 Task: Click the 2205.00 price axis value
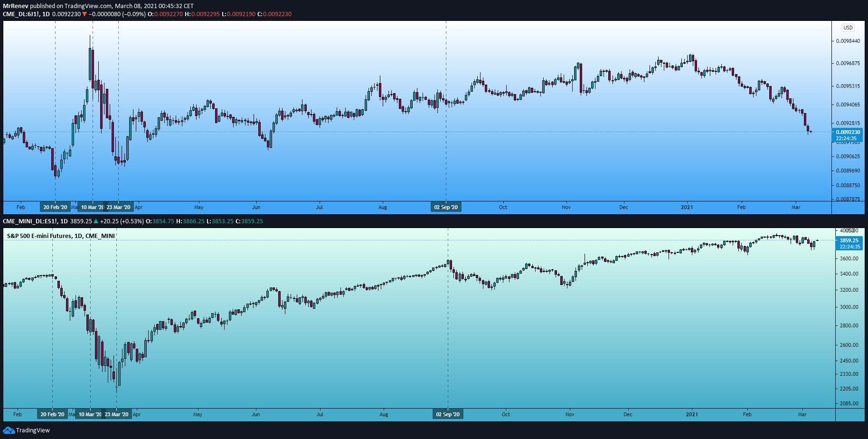click(849, 389)
